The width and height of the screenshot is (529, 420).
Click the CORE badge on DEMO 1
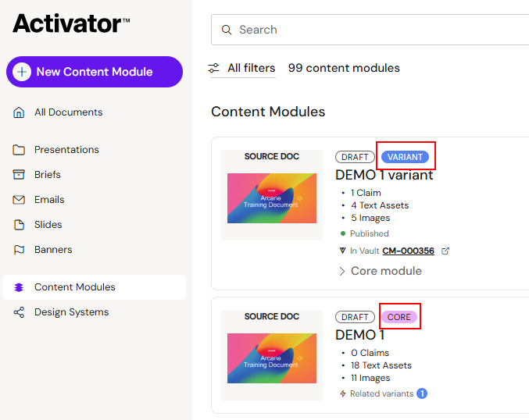tap(399, 317)
